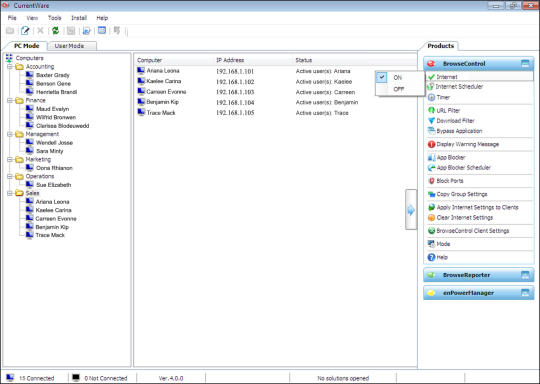Click the delete X toolbar icon
Viewport: 540px width, 384px height.
click(40, 31)
